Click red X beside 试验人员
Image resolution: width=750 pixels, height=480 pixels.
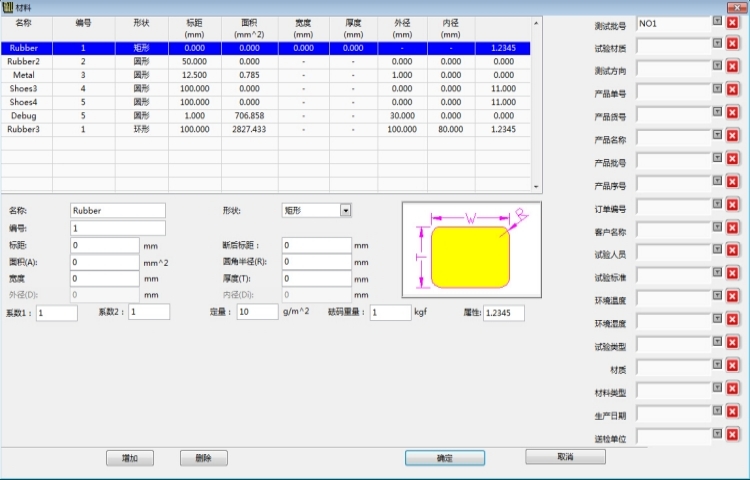pyautogui.click(x=732, y=254)
